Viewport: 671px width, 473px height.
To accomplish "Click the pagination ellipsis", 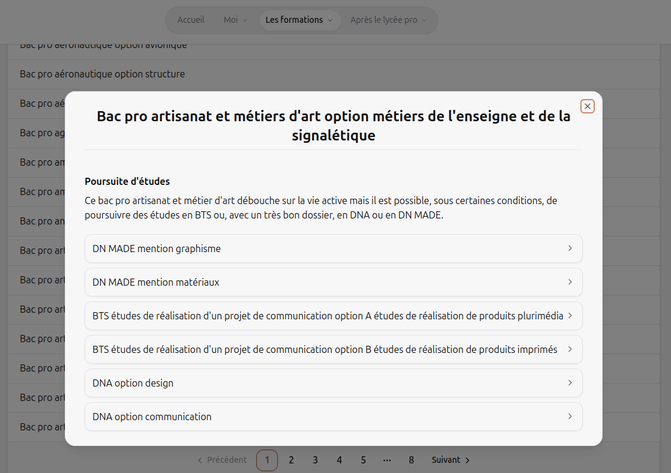I will click(387, 460).
